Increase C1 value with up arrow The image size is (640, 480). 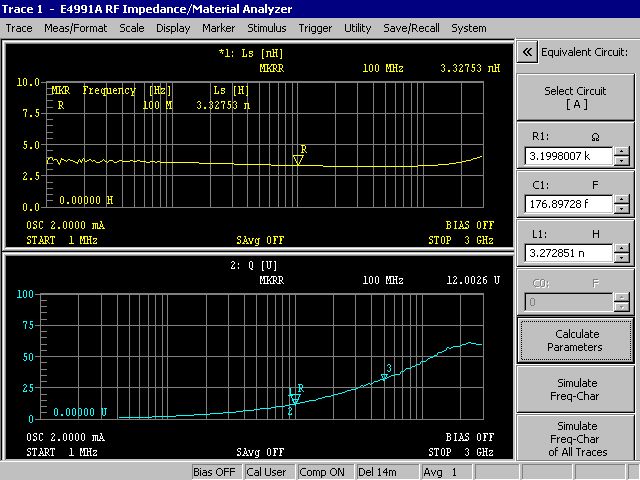[x=621, y=200]
